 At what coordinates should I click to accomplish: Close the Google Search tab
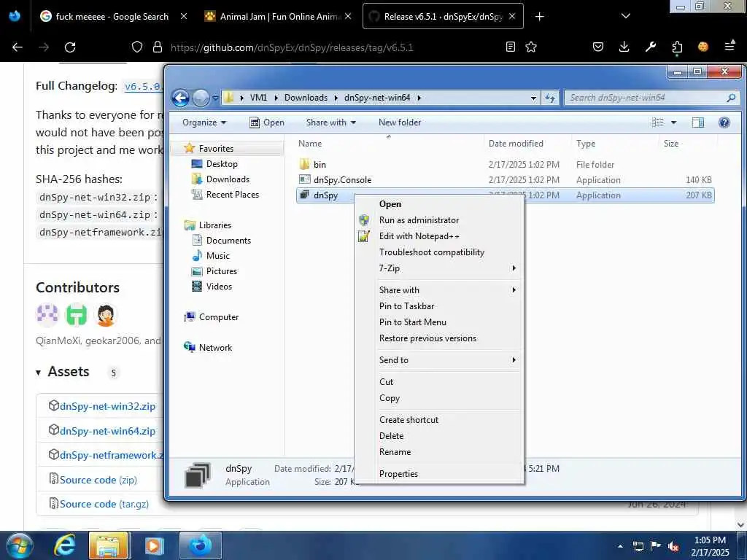(x=184, y=16)
